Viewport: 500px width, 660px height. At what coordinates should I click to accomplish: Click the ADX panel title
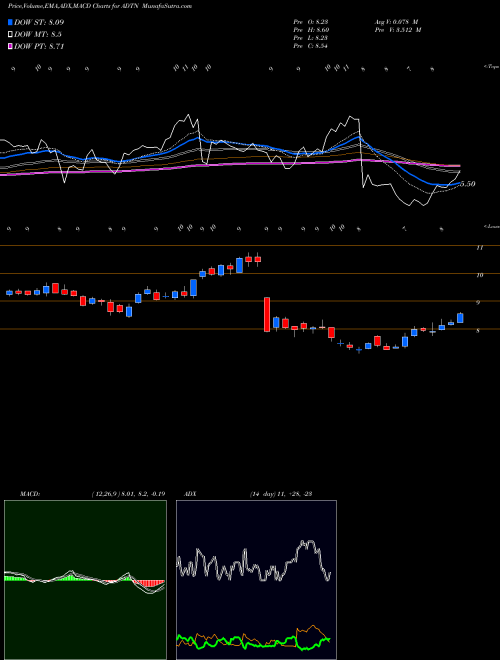[191, 494]
